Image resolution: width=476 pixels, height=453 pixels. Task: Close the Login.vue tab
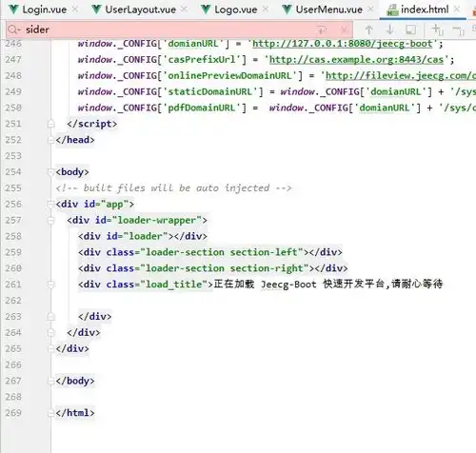pos(75,10)
